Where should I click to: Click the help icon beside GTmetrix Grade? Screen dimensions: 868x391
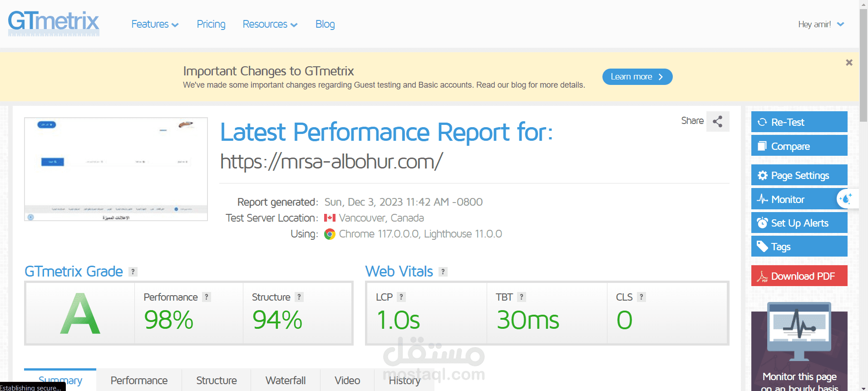point(133,272)
